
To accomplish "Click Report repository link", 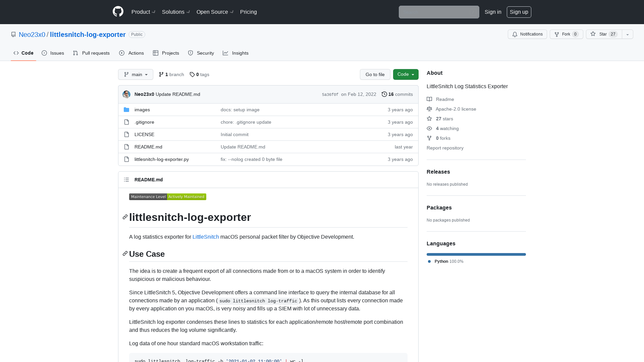I will [x=445, y=148].
